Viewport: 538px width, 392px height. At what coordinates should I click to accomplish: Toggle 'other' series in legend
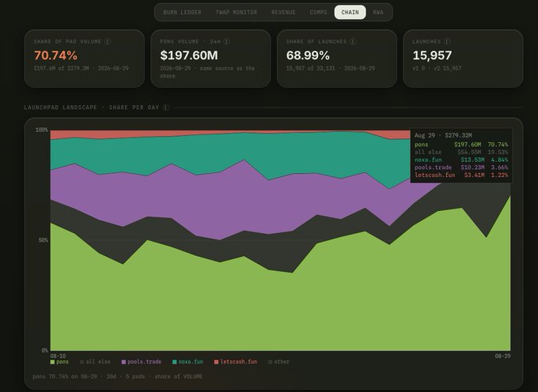point(279,362)
